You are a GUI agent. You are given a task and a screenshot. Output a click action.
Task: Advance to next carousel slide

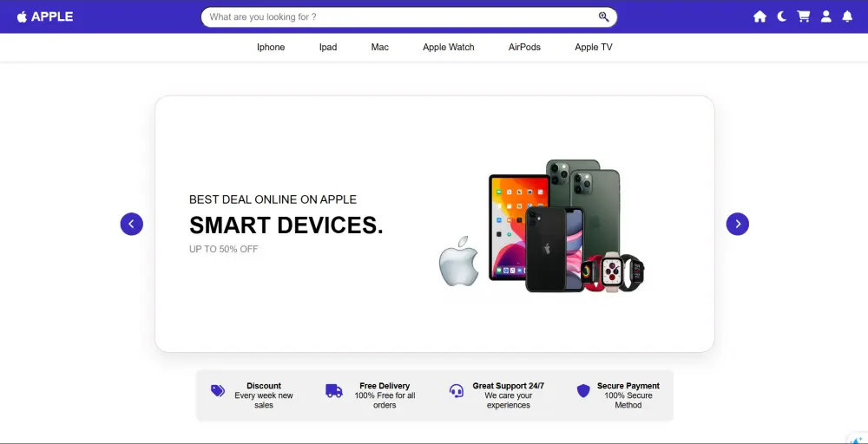737,224
